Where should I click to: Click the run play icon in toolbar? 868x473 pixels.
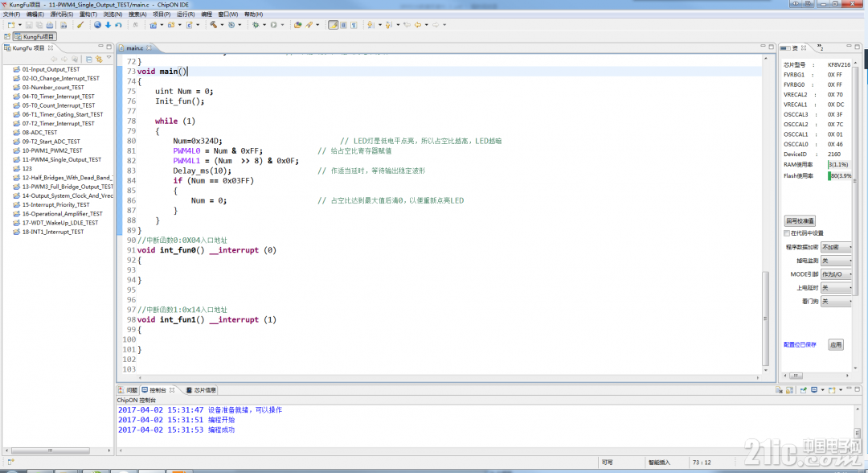(x=273, y=25)
